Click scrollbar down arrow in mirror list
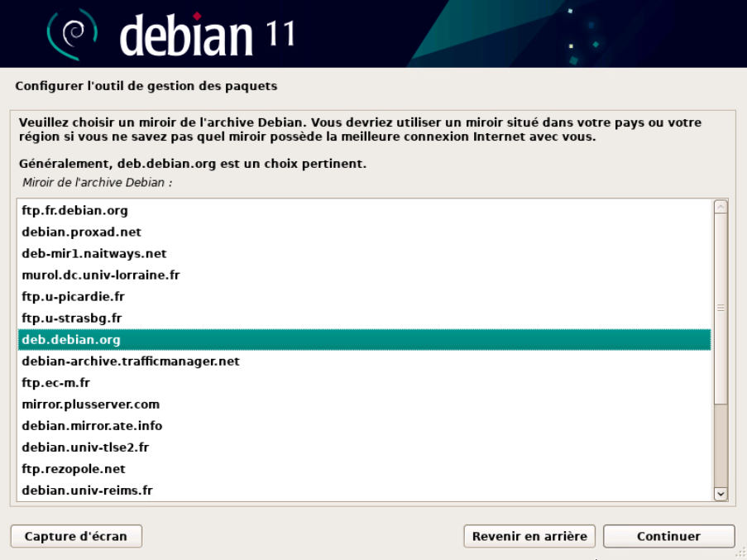This screenshot has width=747, height=560. click(720, 494)
